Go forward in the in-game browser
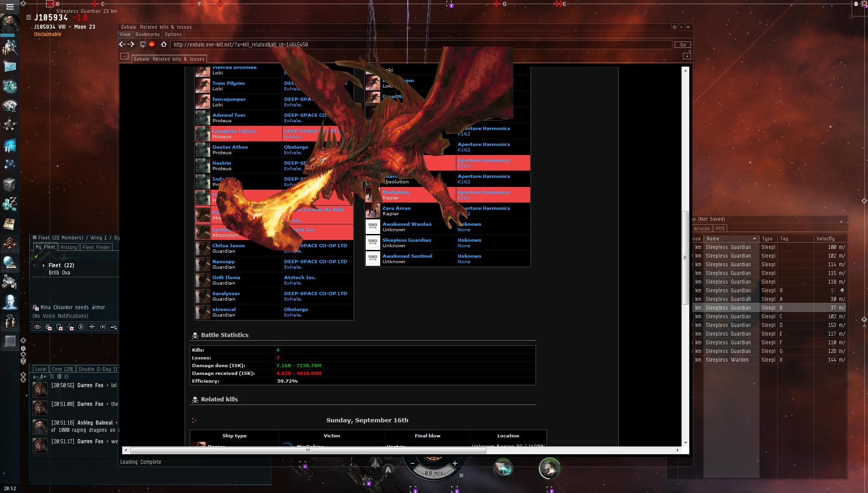Image resolution: width=868 pixels, height=493 pixels. (132, 44)
